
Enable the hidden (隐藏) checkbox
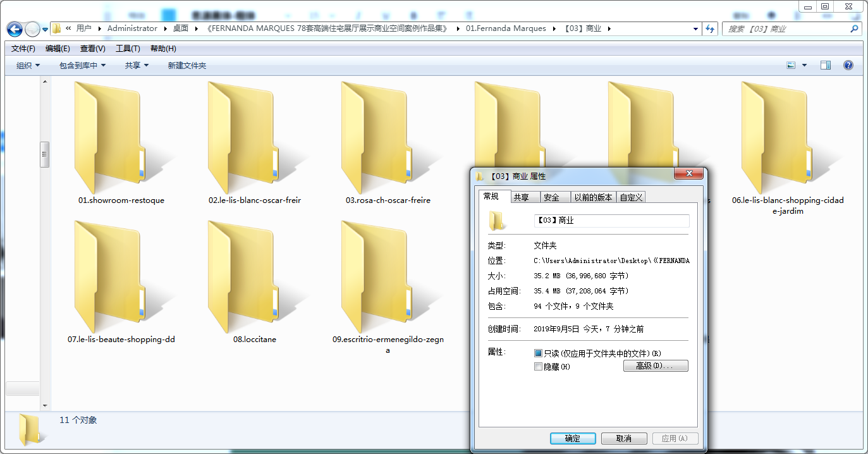[539, 367]
